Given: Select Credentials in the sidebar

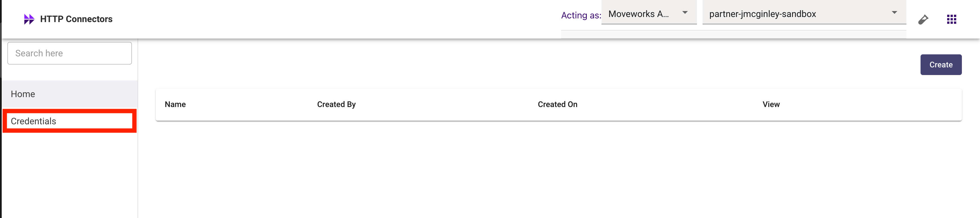Looking at the screenshot, I should (x=33, y=121).
